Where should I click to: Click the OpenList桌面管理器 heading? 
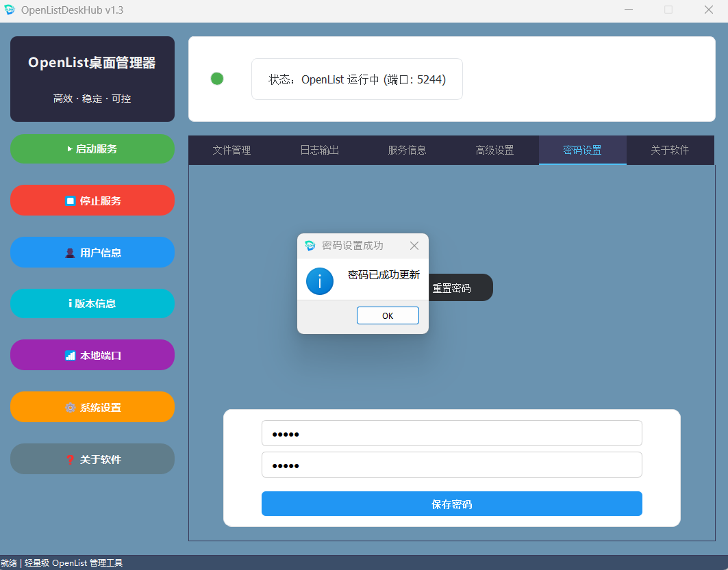92,63
